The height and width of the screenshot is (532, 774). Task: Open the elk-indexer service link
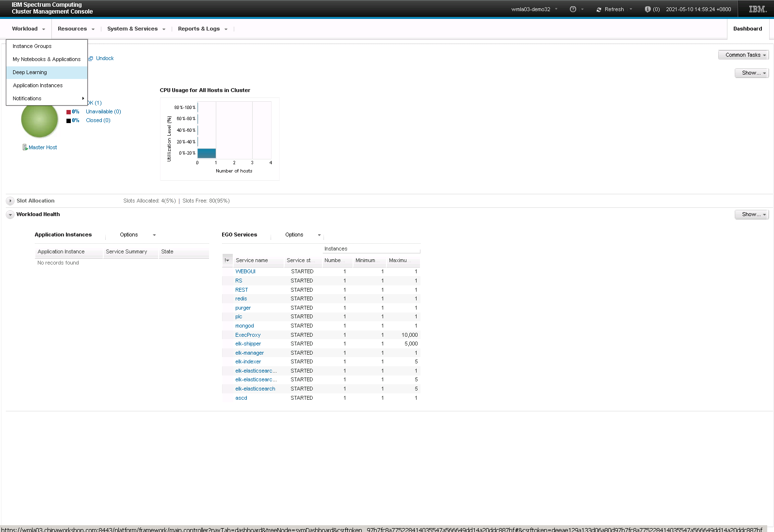[248, 361]
